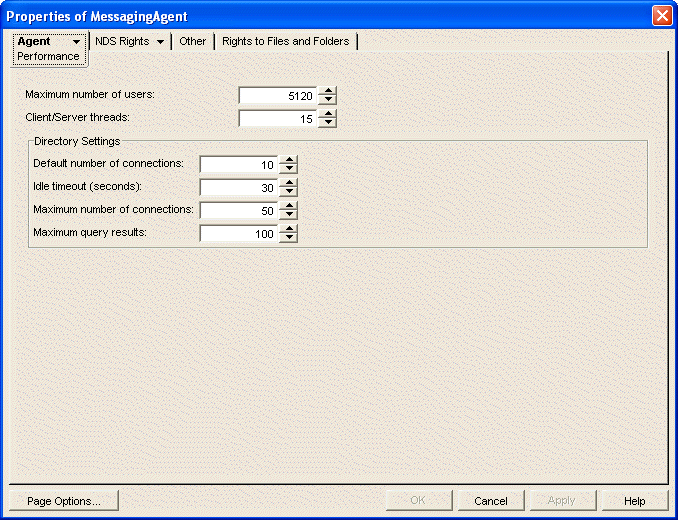Select the Performance subpage label

(48, 56)
